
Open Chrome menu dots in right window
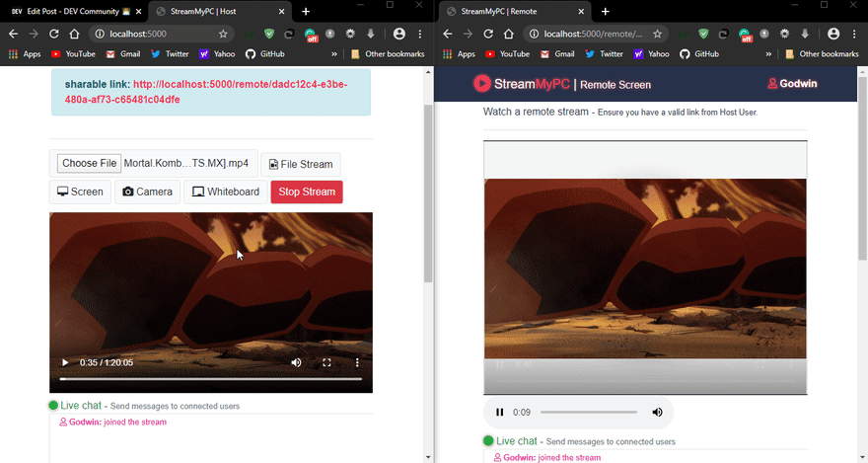click(854, 34)
